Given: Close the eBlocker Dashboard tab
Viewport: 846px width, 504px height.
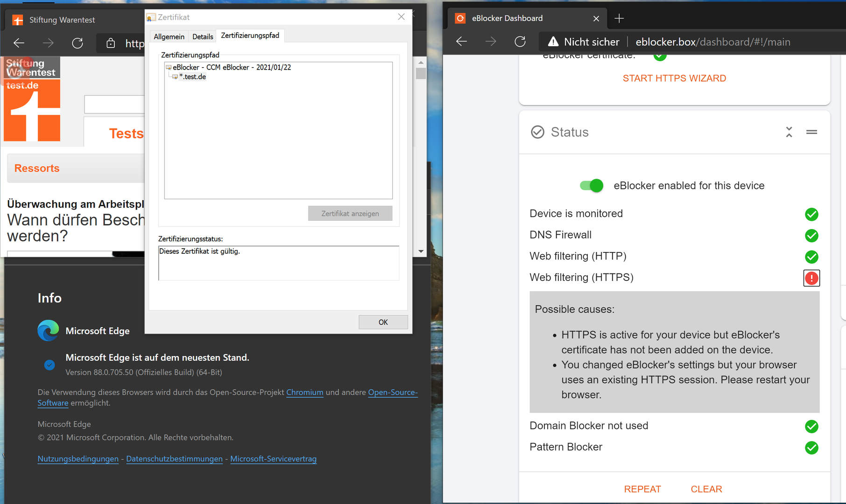Looking at the screenshot, I should 596,18.
